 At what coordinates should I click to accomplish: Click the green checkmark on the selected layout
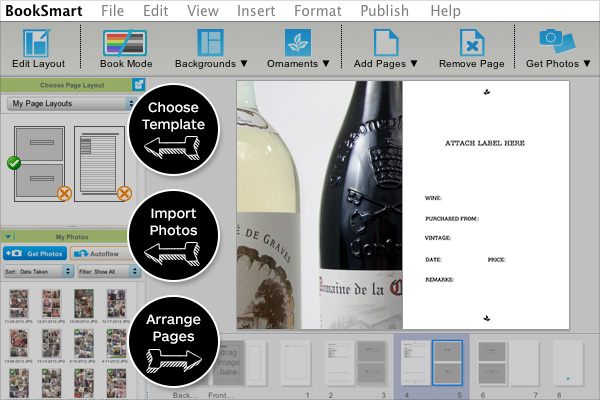14,163
